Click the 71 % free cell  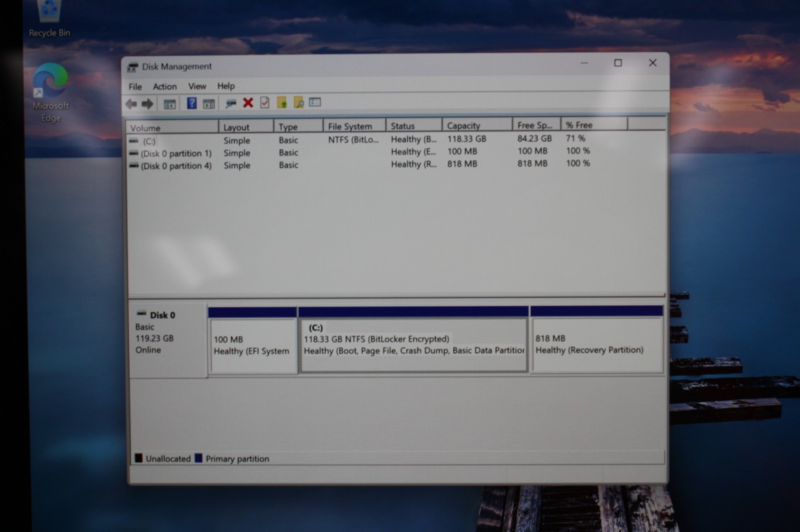(x=575, y=138)
